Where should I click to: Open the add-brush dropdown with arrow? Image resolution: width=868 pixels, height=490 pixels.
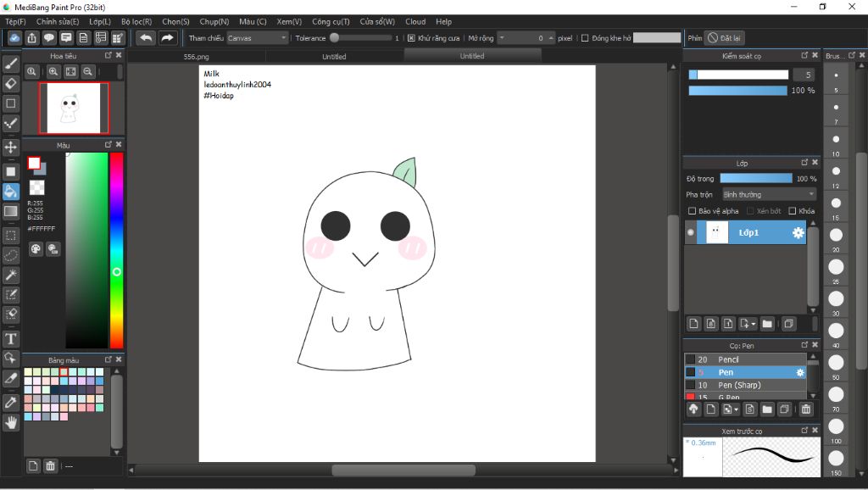pyautogui.click(x=731, y=409)
